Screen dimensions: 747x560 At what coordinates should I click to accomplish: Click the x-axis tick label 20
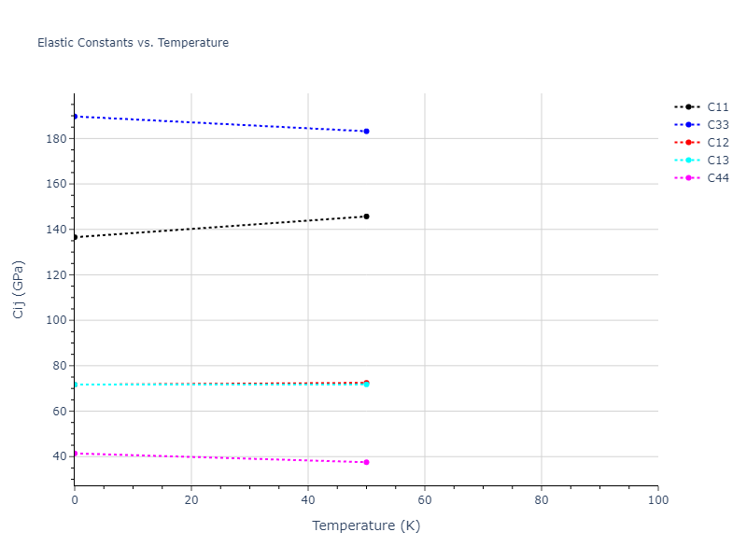(x=191, y=501)
